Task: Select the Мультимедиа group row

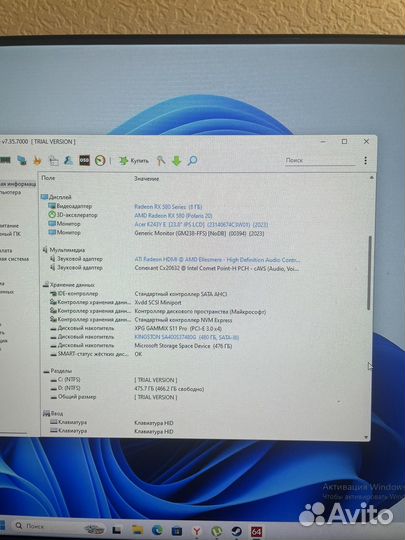Action: point(64,250)
